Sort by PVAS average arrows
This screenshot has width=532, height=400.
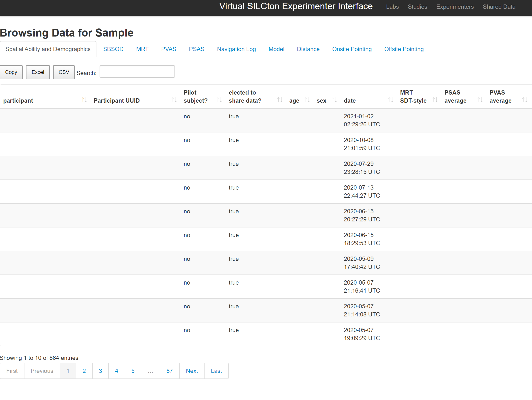coord(525,100)
